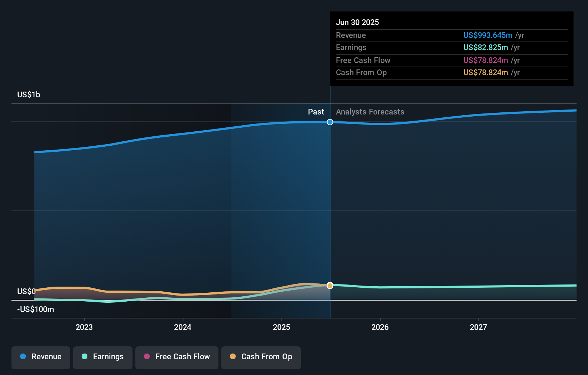The image size is (588, 375).
Task: Toggle the Free Cash Flow series visibility
Action: tap(177, 357)
